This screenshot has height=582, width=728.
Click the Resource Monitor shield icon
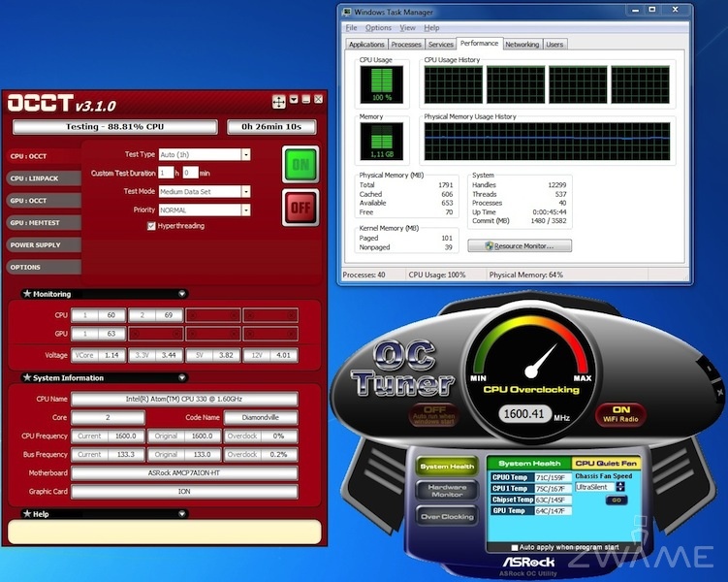click(x=489, y=245)
